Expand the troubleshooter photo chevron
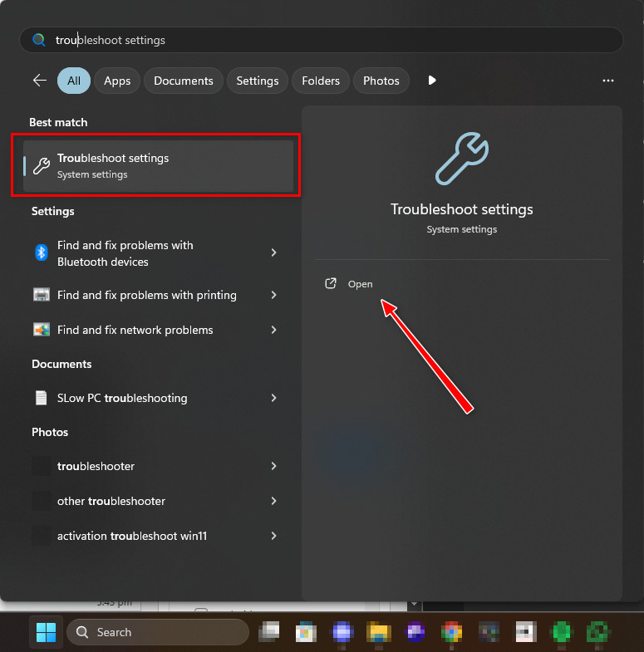Screen dimensions: 644x652 pyautogui.click(x=273, y=466)
